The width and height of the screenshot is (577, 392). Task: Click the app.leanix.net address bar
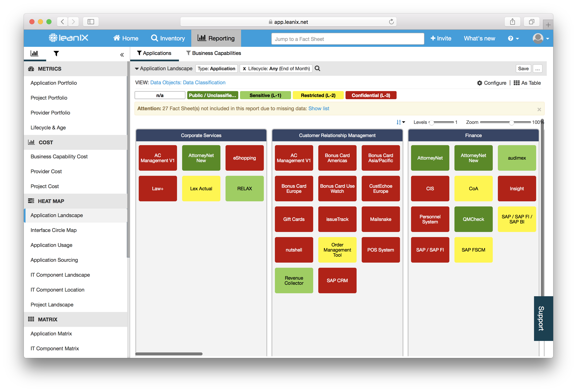(288, 22)
